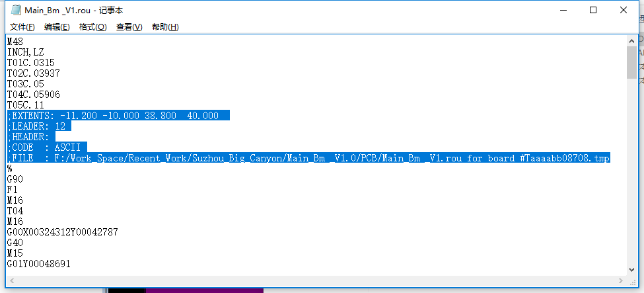Place cursor on the T05C.11 line
Image resolution: width=644 pixels, height=293 pixels.
click(25, 105)
